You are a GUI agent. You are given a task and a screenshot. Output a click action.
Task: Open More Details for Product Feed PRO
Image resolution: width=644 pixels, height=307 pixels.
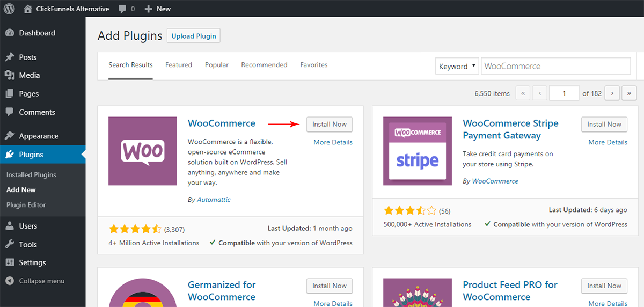pyautogui.click(x=608, y=303)
